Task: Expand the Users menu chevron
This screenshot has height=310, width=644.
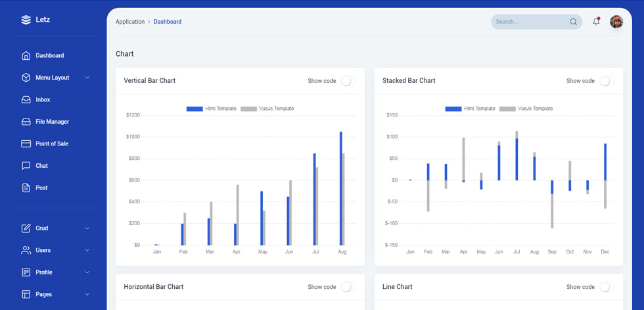Action: tap(87, 250)
